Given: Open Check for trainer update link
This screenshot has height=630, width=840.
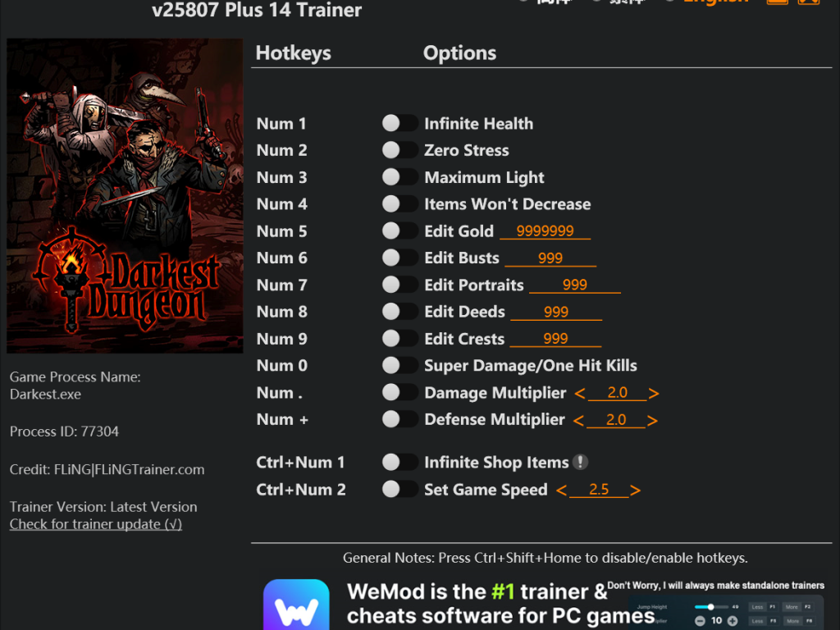Looking at the screenshot, I should 96,524.
